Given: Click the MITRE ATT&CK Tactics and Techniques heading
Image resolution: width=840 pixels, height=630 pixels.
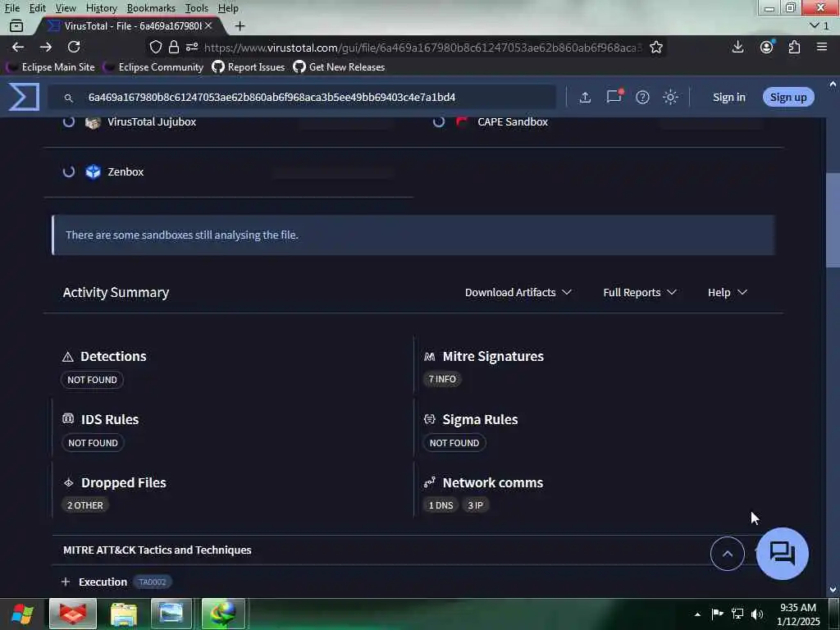Looking at the screenshot, I should pos(157,550).
